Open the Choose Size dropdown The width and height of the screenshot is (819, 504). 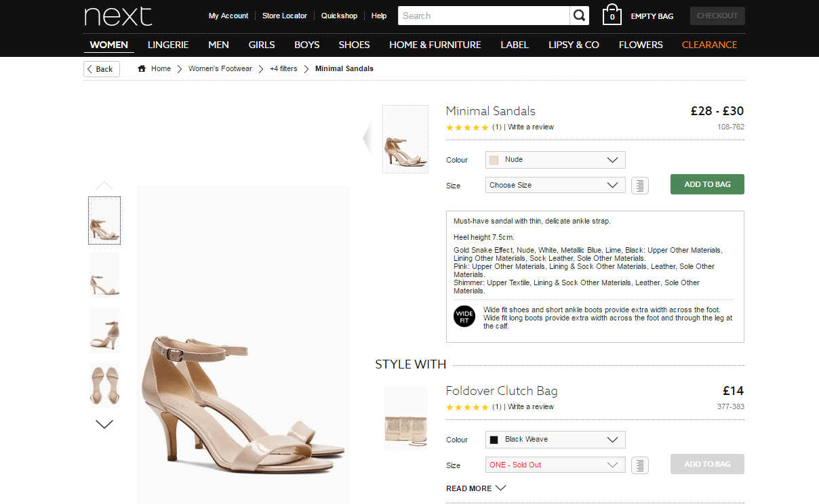click(x=555, y=185)
